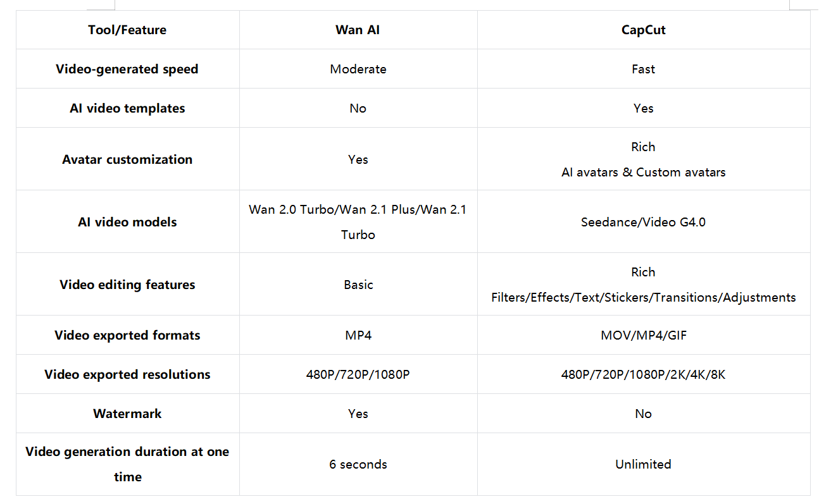831x504 pixels.
Task: Click the Wan 2.0 Turbo models cell
Action: (358, 222)
